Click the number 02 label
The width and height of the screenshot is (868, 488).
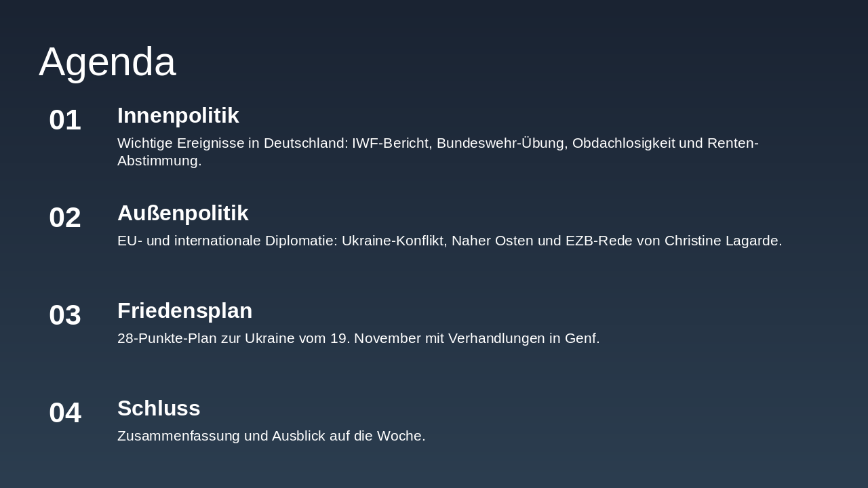click(65, 218)
